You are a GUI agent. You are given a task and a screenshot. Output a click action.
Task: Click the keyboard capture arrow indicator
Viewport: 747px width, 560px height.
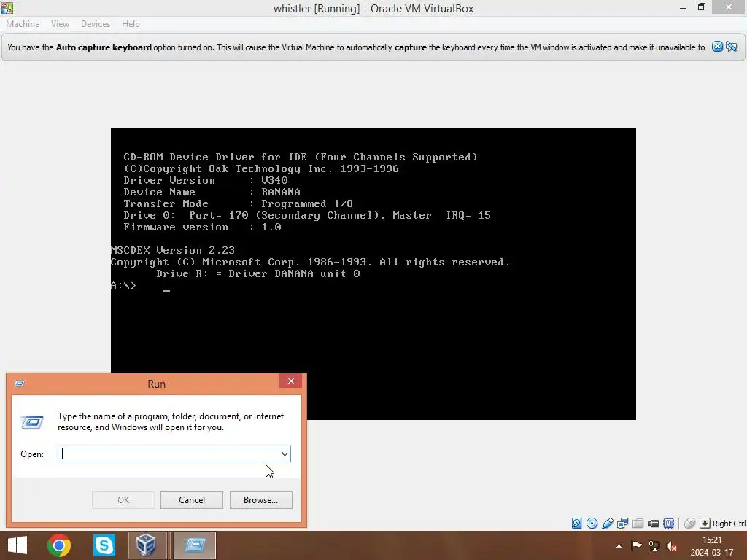pyautogui.click(x=705, y=524)
